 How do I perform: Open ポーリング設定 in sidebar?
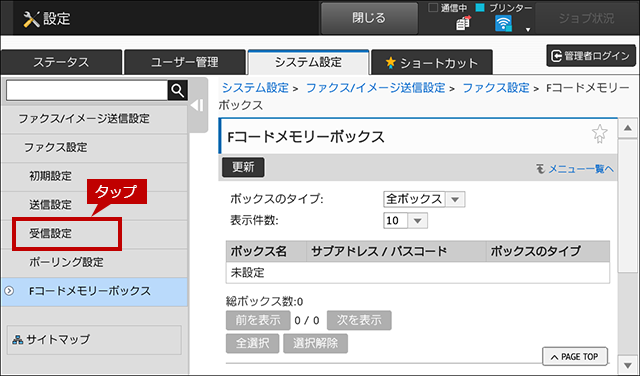click(94, 262)
